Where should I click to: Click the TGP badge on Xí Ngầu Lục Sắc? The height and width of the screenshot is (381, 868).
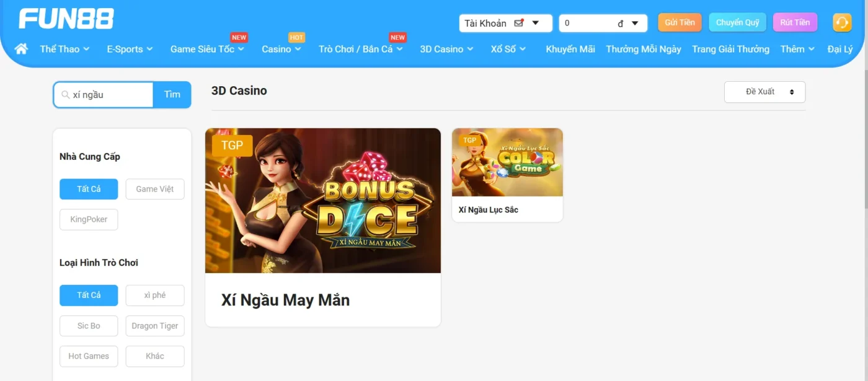tap(470, 140)
